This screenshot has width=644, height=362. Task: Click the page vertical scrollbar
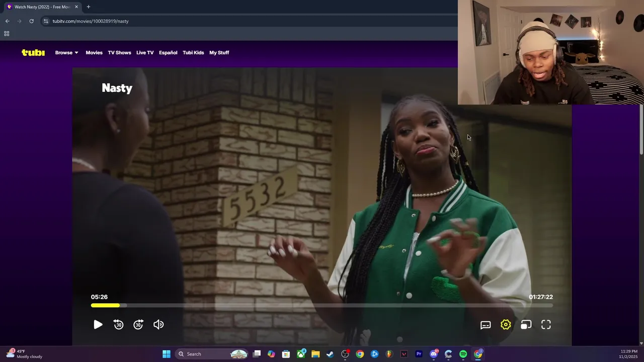point(641,130)
